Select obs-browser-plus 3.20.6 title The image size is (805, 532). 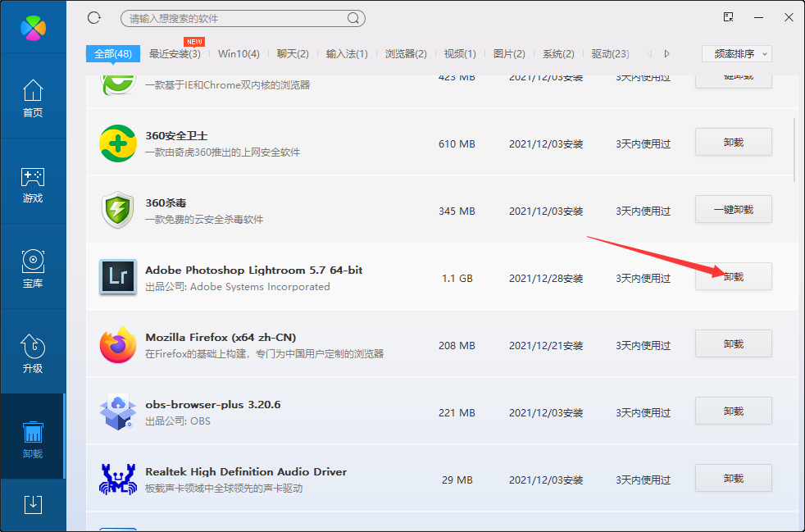[x=213, y=405]
